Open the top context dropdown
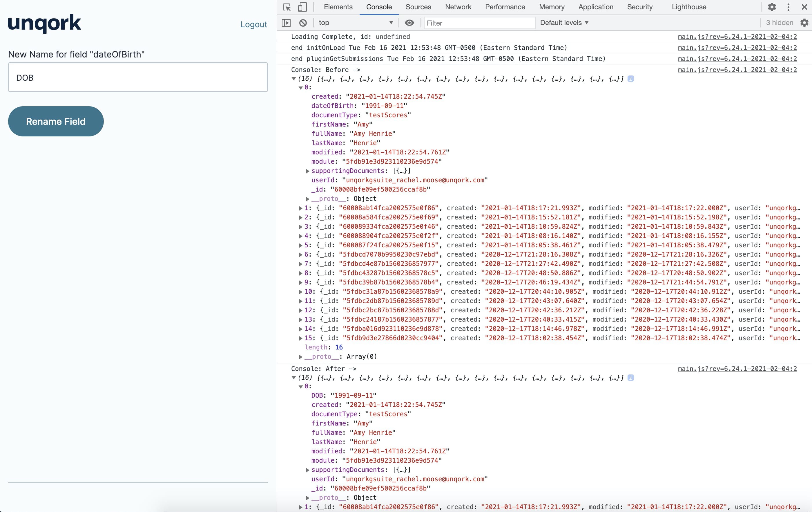Viewport: 812px width, 512px height. pyautogui.click(x=356, y=23)
